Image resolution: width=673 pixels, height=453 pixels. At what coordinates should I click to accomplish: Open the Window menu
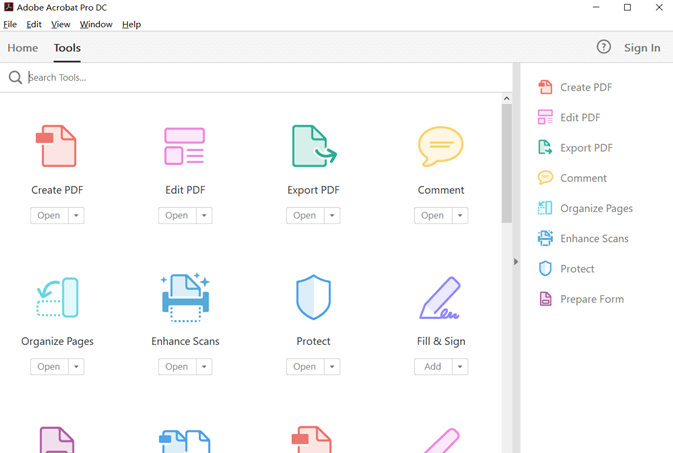coord(96,24)
